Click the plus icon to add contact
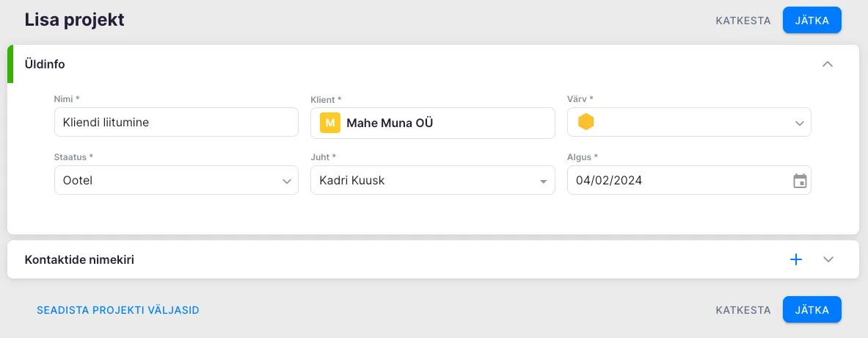 796,259
